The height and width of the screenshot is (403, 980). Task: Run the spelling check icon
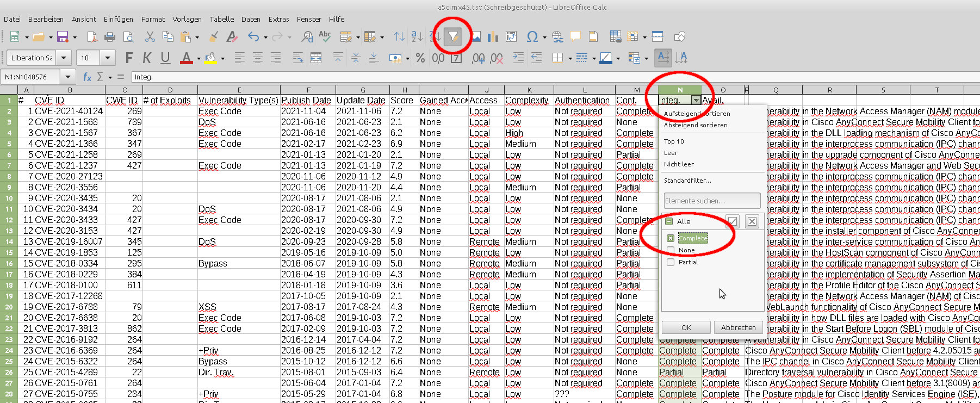[325, 36]
